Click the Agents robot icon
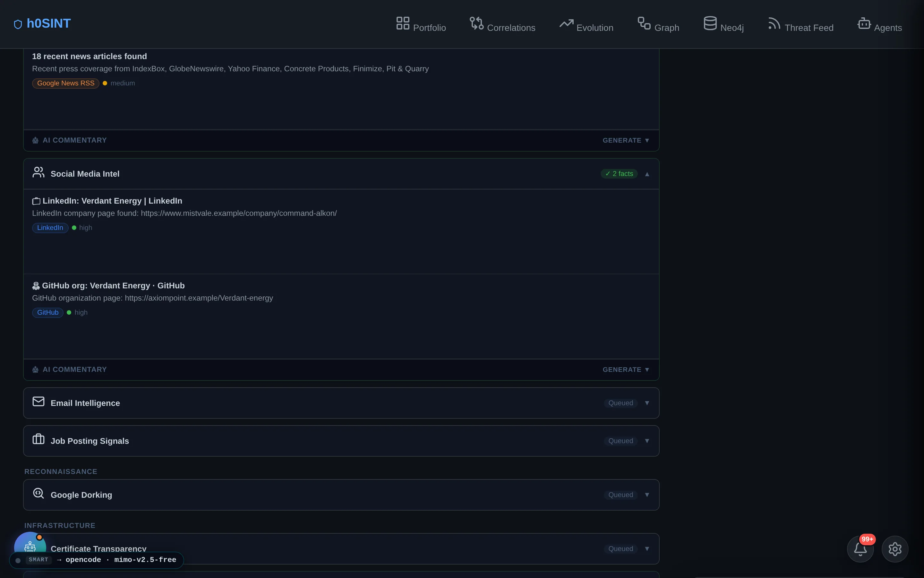 pos(864,23)
